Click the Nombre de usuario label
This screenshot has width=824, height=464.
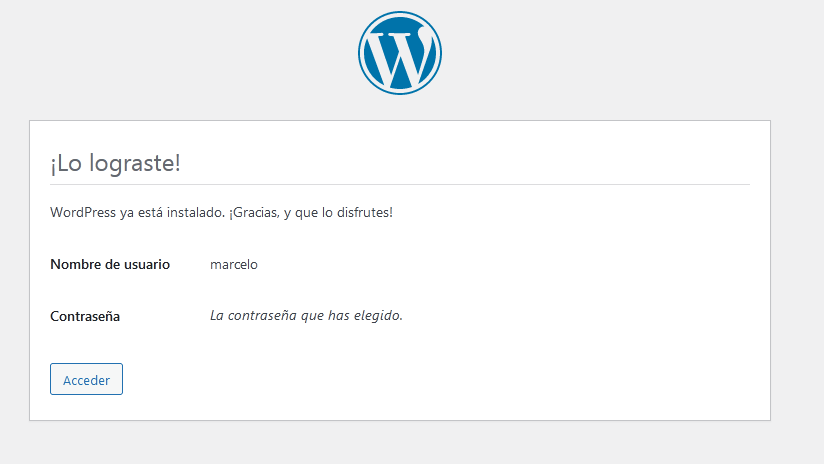[110, 264]
